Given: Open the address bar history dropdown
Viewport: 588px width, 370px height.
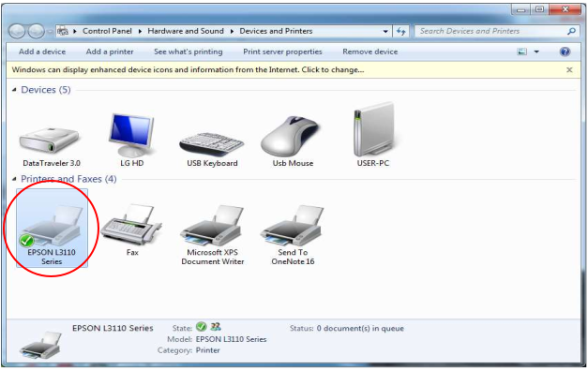Looking at the screenshot, I should (x=385, y=32).
